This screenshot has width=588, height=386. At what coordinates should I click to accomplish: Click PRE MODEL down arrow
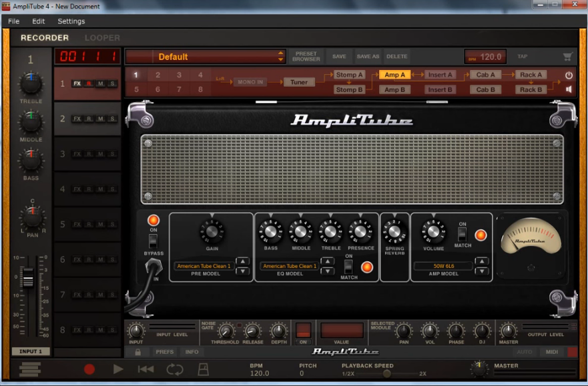tap(243, 271)
